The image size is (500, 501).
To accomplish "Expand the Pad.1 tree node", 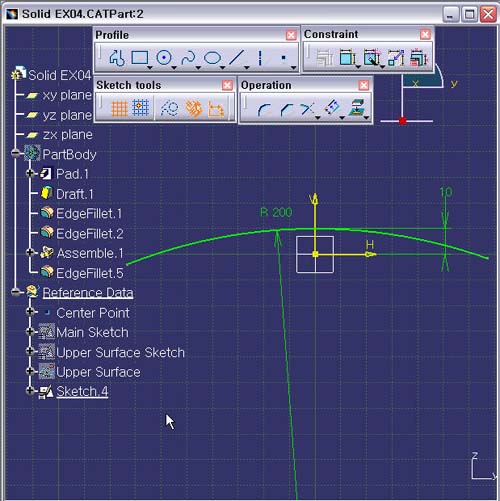I will 30,173.
